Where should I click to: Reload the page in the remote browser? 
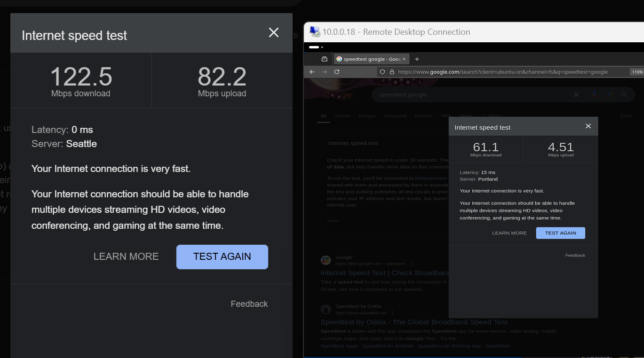coord(337,72)
